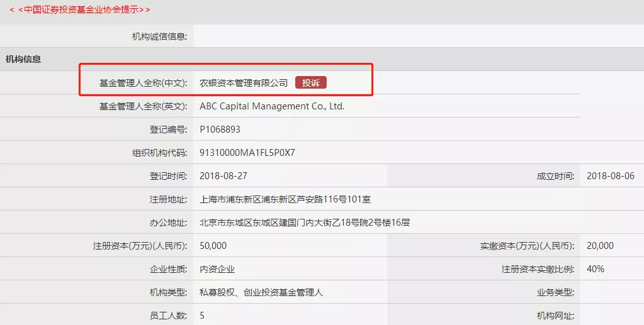Click the employee count value 5
Image resolution: width=644 pixels, height=325 pixels.
tap(202, 316)
